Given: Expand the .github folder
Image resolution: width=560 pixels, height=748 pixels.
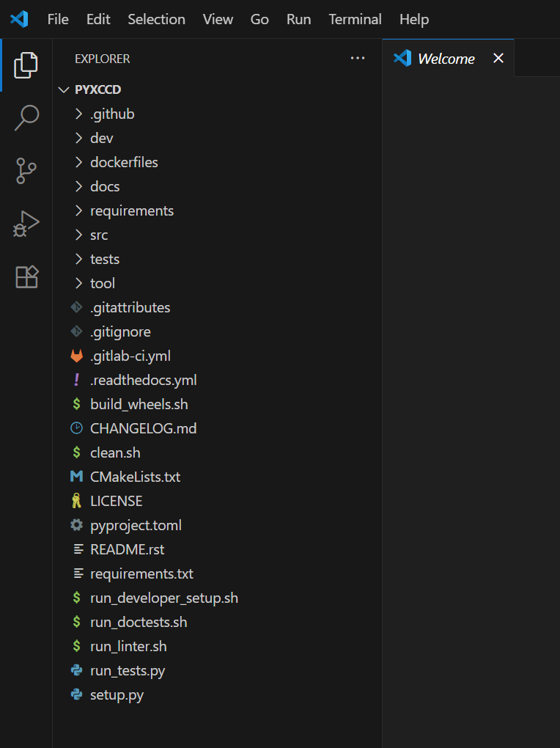Looking at the screenshot, I should point(111,114).
